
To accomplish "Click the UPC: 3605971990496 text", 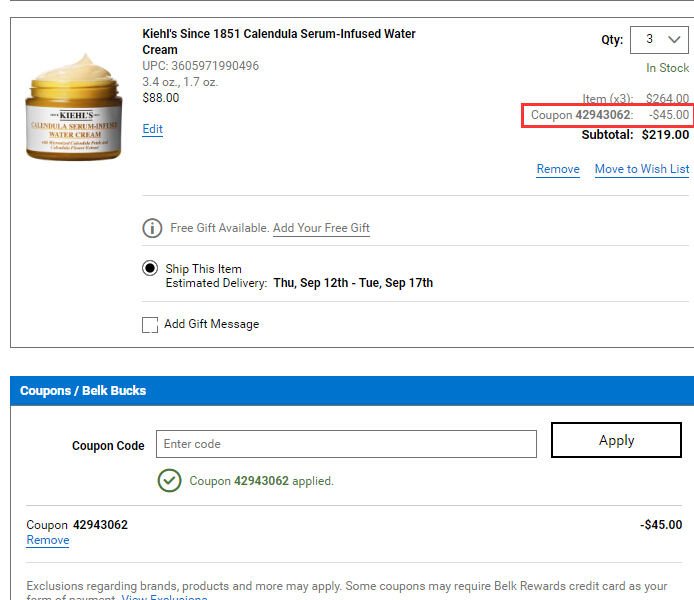I will [200, 66].
